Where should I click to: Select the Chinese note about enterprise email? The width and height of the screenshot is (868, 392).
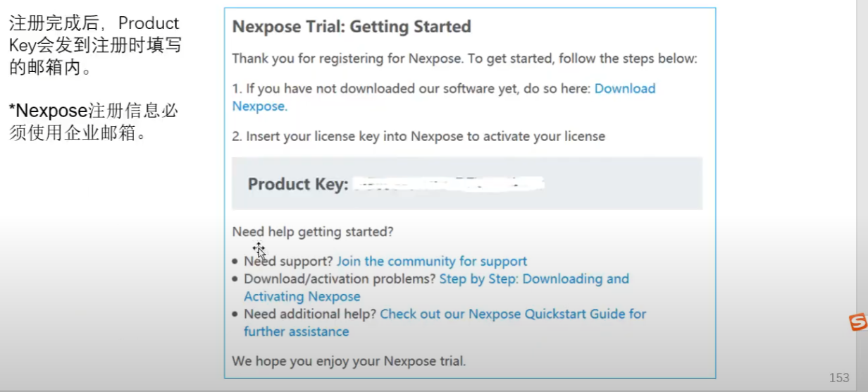tap(92, 122)
